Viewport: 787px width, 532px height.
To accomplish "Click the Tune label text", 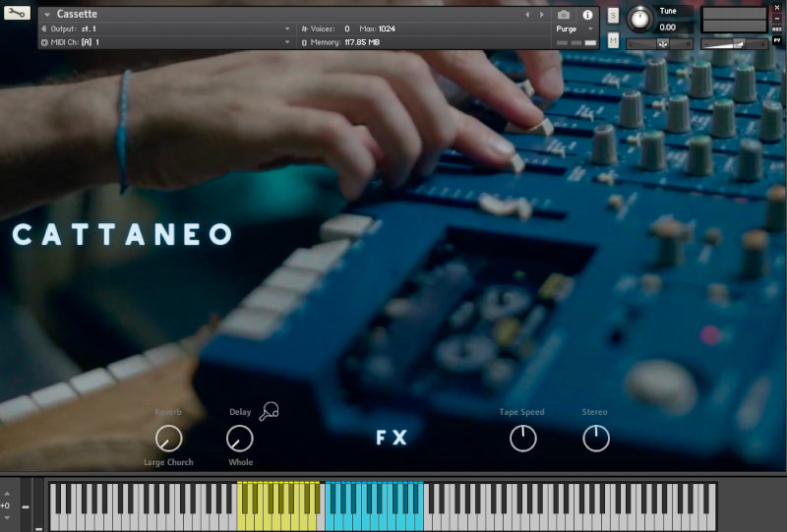I will point(668,11).
